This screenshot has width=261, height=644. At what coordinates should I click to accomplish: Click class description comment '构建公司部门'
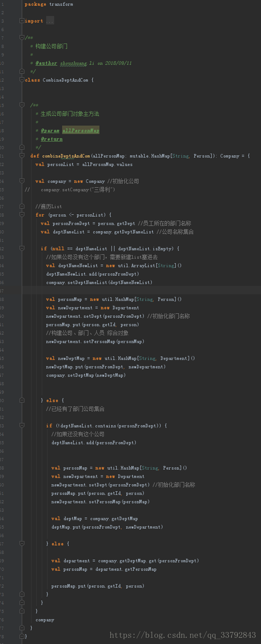point(51,46)
